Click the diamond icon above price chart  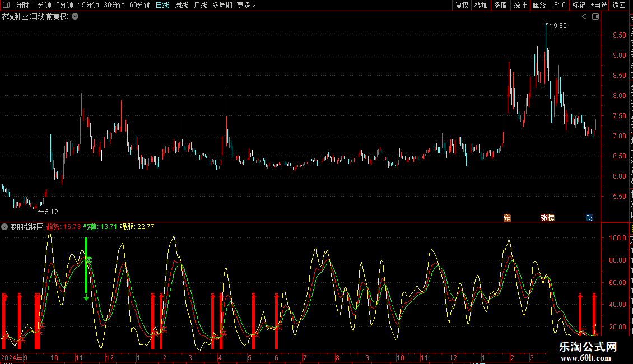585,17
